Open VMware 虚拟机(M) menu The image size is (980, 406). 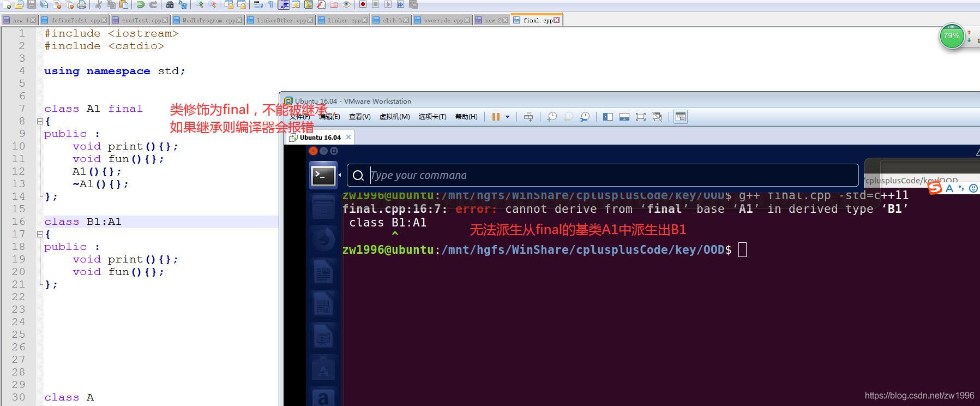(395, 117)
